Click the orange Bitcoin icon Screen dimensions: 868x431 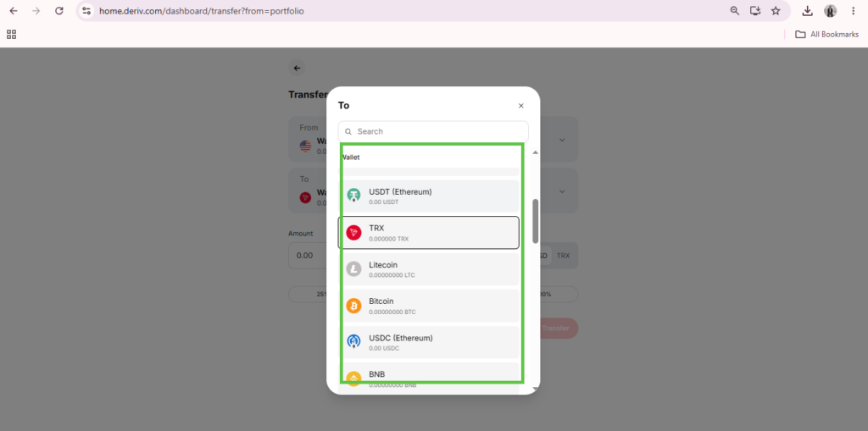point(353,306)
